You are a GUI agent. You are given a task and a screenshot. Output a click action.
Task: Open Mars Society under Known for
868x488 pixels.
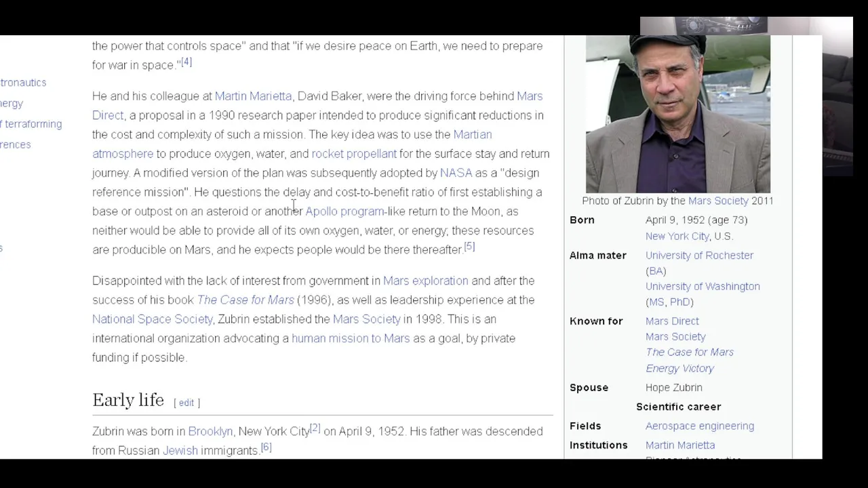675,337
